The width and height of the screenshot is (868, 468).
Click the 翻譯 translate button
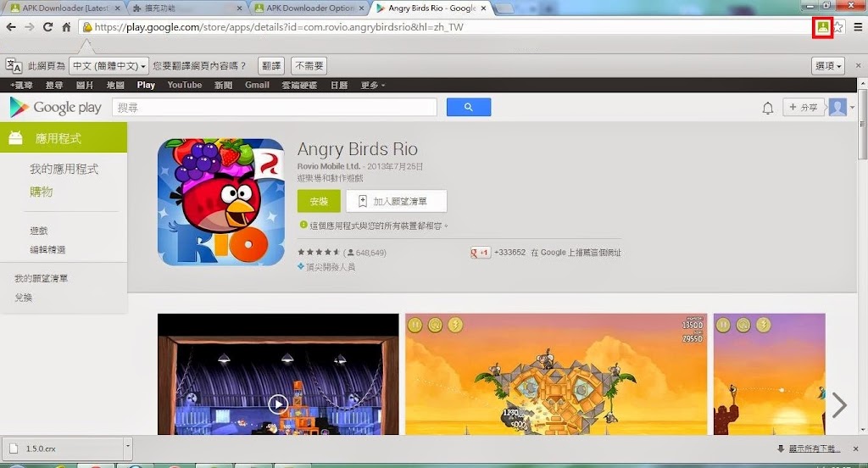pyautogui.click(x=271, y=66)
